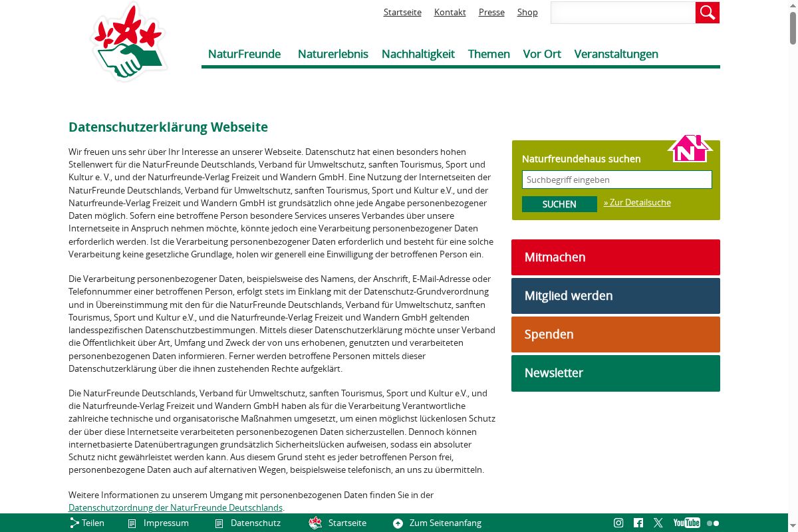Viewport: 798px width, 532px height.
Task: Open the Nachhaltigkeit menu item
Action: point(418,54)
